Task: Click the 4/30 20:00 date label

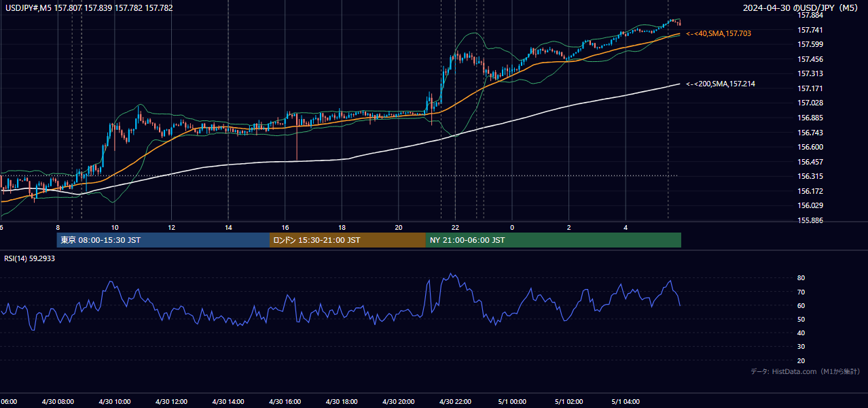Action: pos(399,402)
